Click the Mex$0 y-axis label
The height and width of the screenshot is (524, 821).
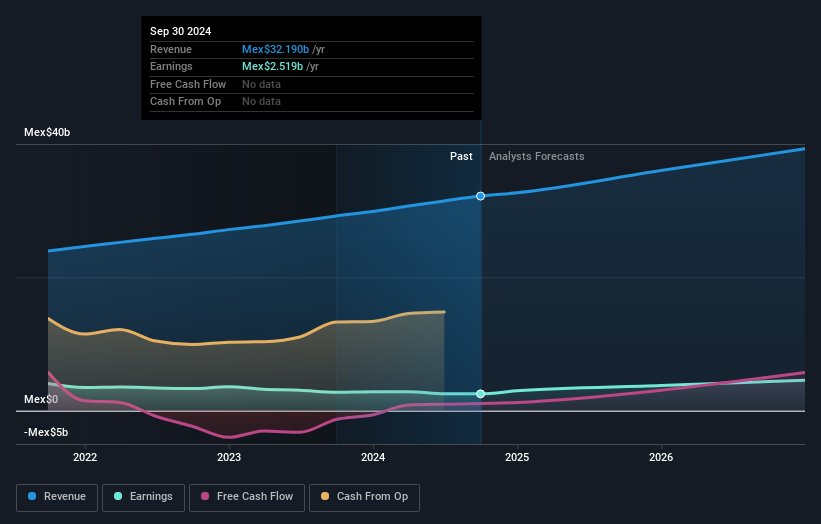click(x=41, y=399)
